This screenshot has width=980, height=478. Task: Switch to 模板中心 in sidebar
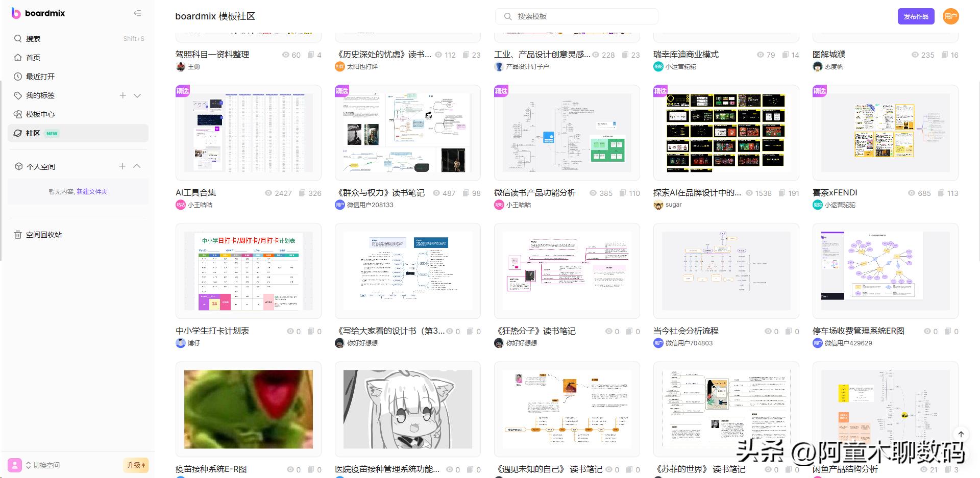pyautogui.click(x=39, y=114)
